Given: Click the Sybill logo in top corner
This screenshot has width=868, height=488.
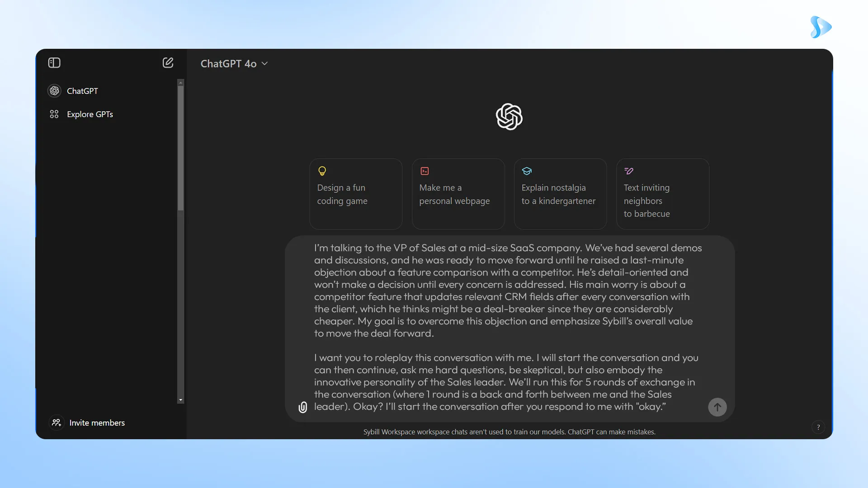Looking at the screenshot, I should pyautogui.click(x=821, y=27).
